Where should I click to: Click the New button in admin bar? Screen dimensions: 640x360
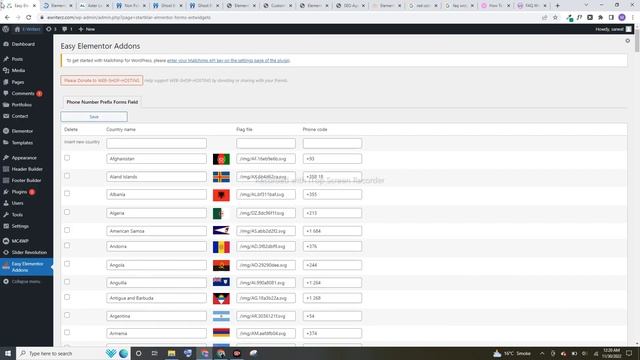pyautogui.click(x=87, y=29)
